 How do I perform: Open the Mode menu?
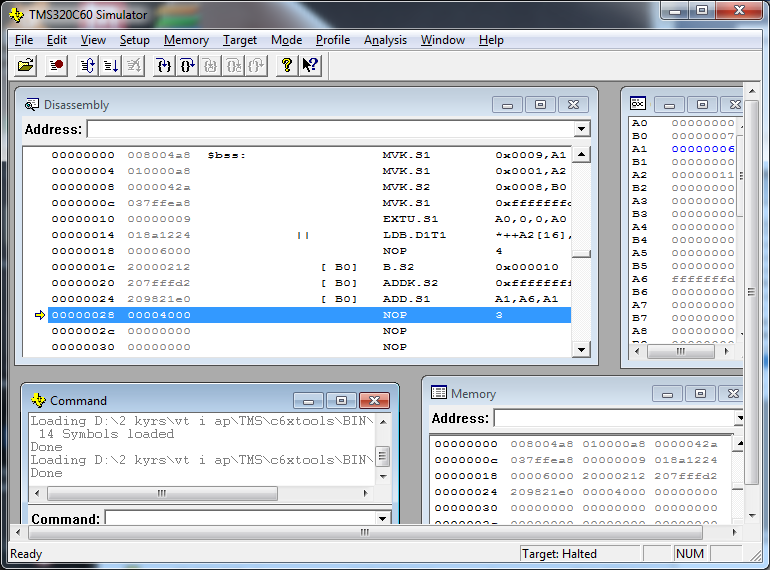(x=286, y=40)
